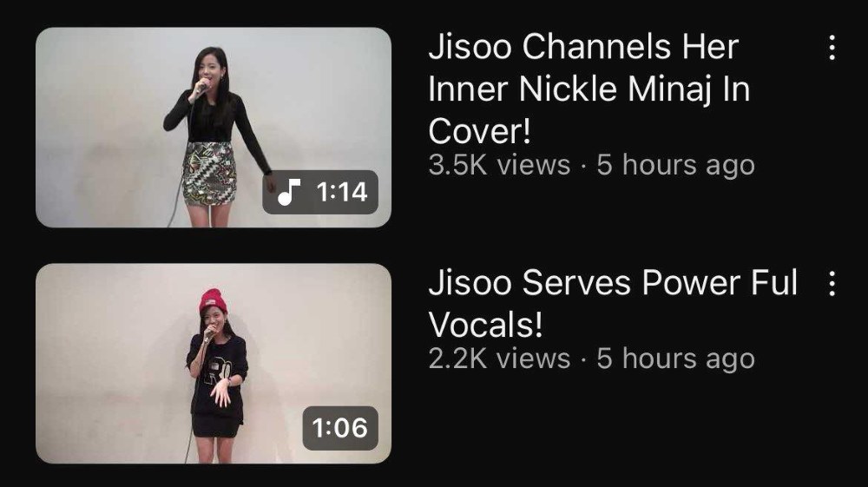Click '5 hours ago' under Power Ful Vocals

point(675,359)
